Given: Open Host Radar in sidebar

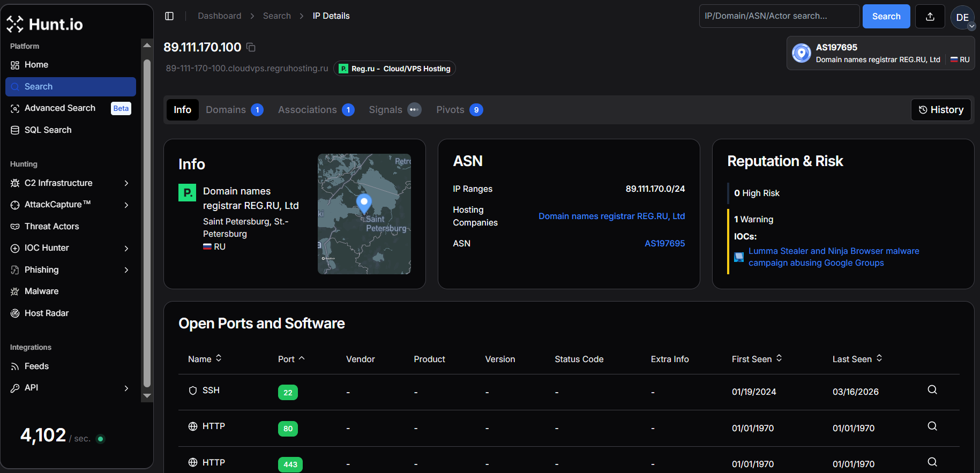Looking at the screenshot, I should [x=47, y=313].
